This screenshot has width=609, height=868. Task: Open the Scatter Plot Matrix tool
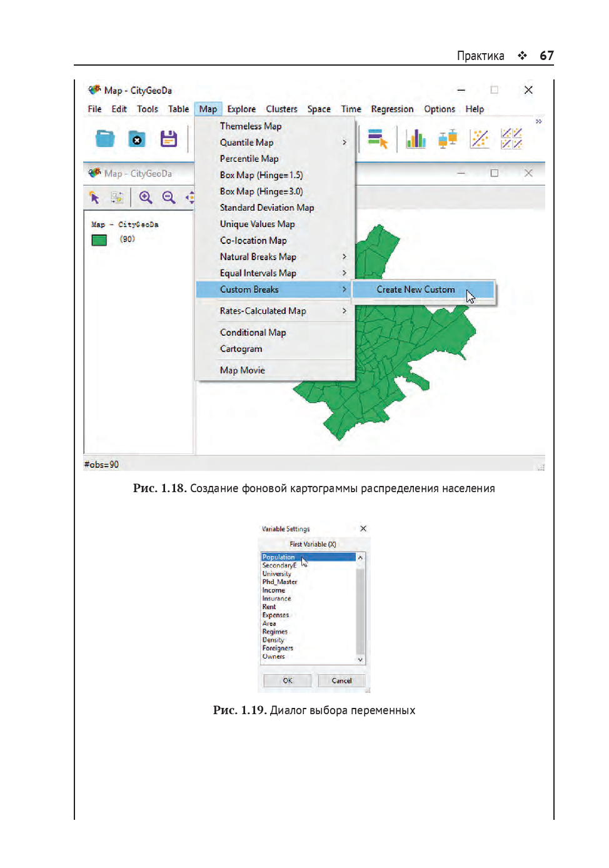click(511, 138)
